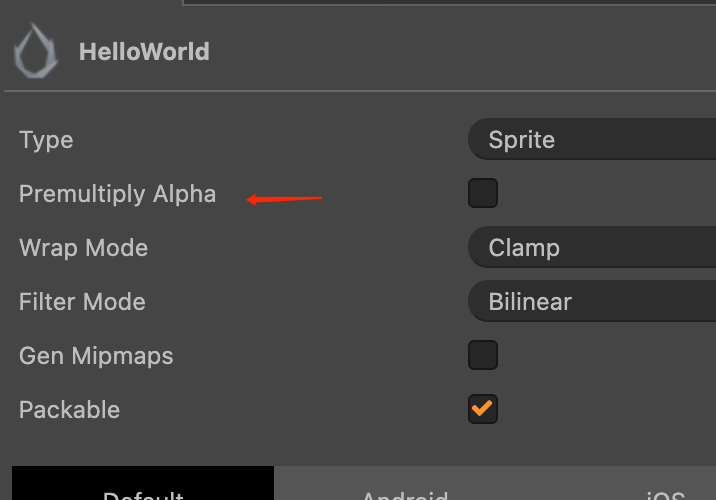Open the Android platform tab
The width and height of the screenshot is (716, 500).
[x=405, y=490]
